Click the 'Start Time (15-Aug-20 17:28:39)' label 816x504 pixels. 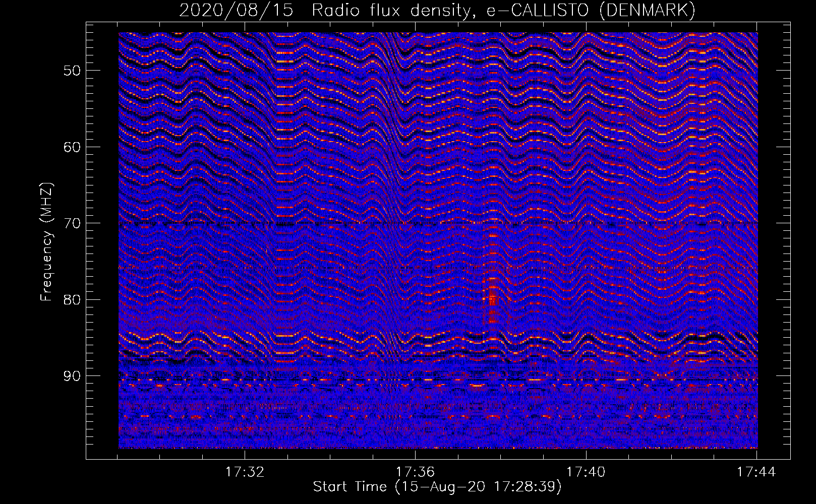[437, 487]
